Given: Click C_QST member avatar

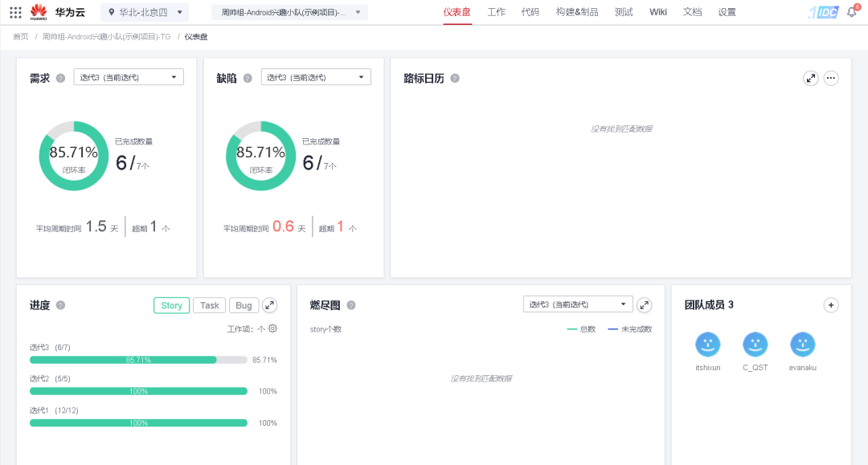Looking at the screenshot, I should click(x=755, y=345).
